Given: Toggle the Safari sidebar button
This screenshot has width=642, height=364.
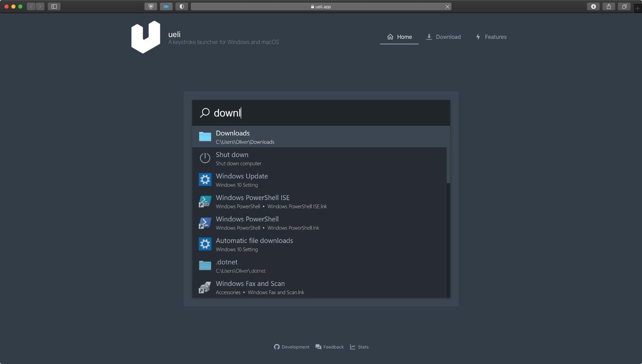Looking at the screenshot, I should point(54,7).
